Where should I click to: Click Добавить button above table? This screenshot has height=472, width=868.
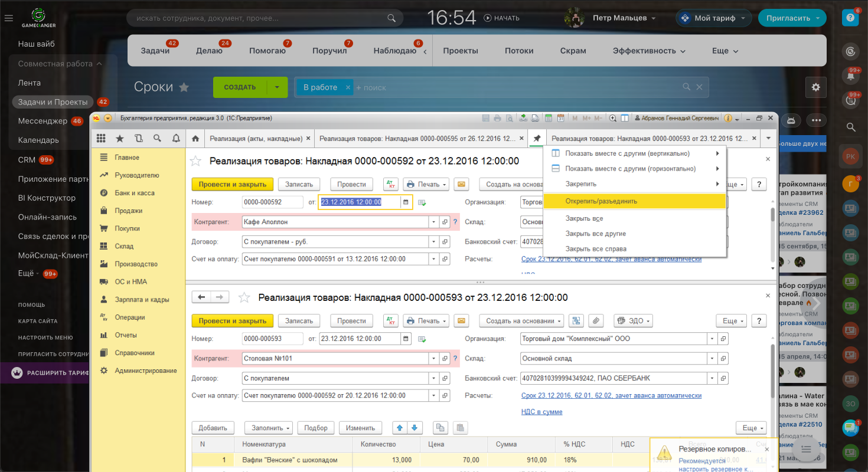coord(213,428)
